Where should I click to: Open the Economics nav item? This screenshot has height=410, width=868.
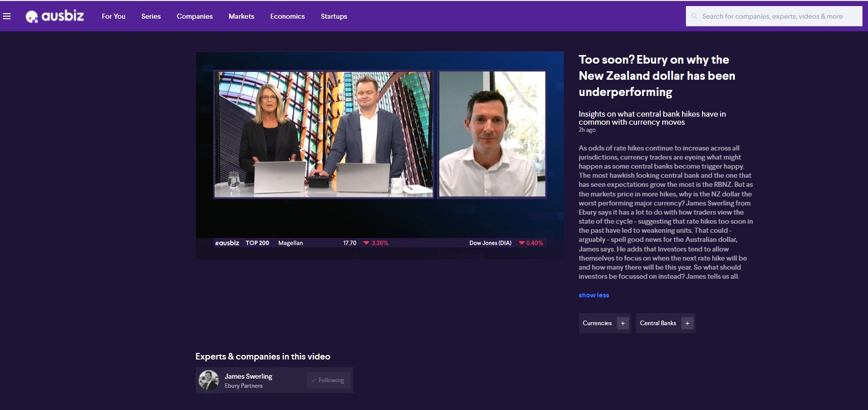pyautogui.click(x=287, y=16)
